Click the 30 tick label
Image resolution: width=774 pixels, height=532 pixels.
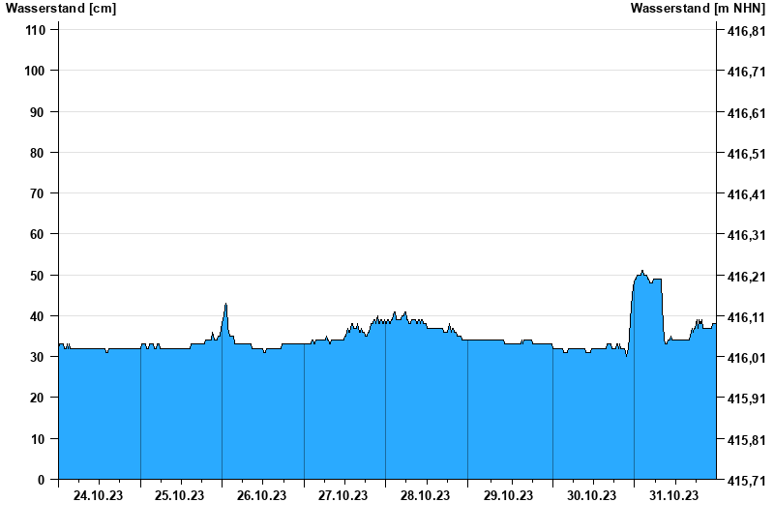pyautogui.click(x=38, y=357)
